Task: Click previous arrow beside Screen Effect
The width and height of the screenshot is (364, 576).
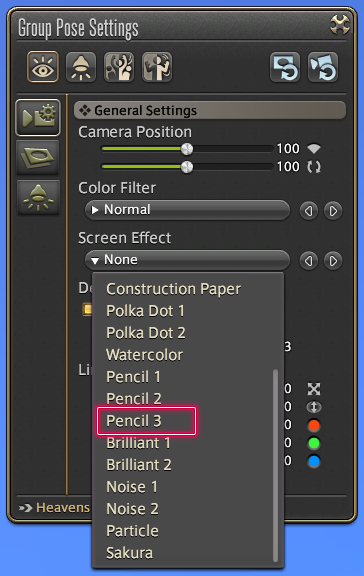Action: [x=309, y=261]
